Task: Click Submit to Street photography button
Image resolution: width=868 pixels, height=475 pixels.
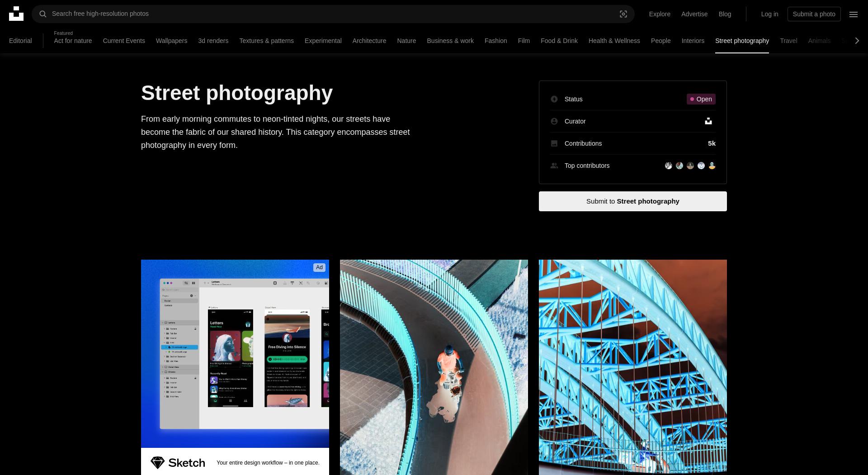Action: click(632, 201)
